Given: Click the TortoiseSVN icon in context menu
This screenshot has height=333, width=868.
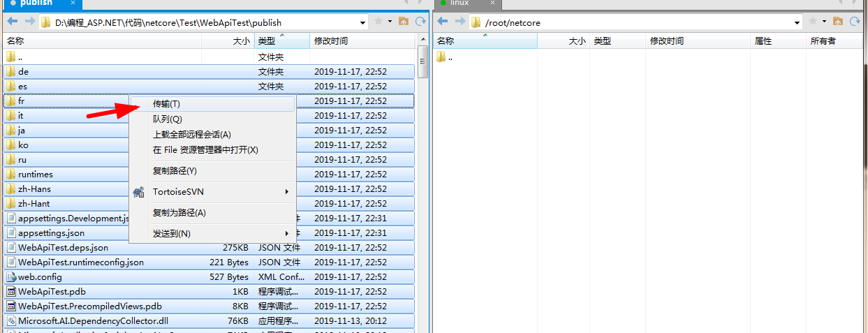Looking at the screenshot, I should pos(138,192).
